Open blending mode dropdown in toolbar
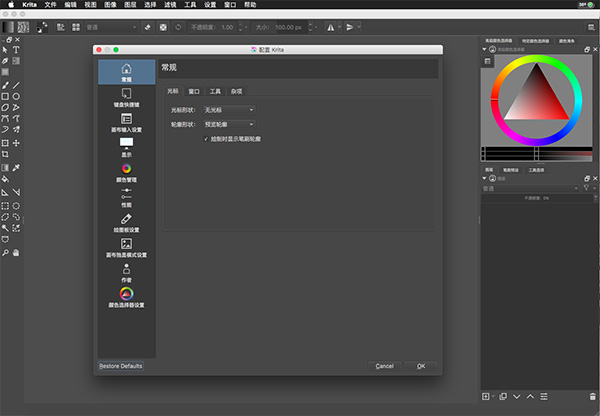Screen dimensions: 600x416 [x=111, y=27]
